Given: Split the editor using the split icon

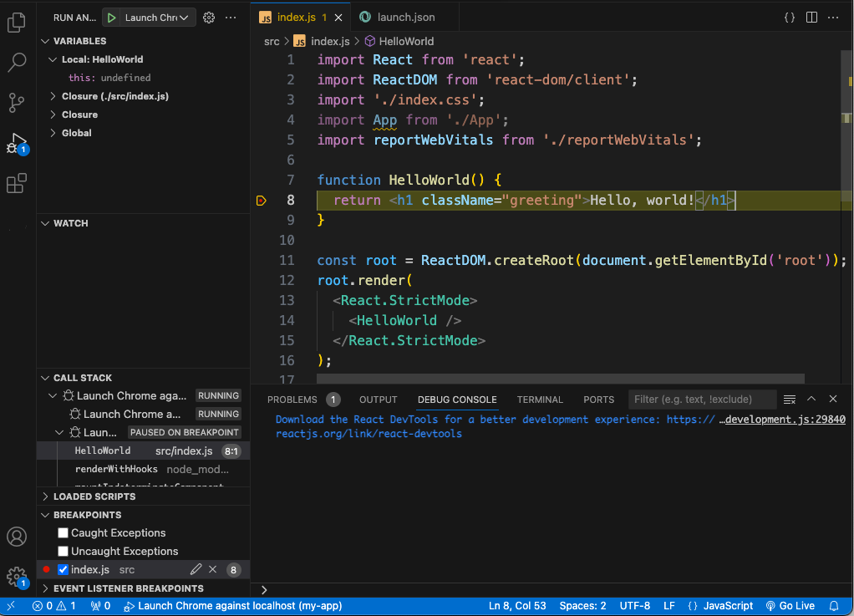Looking at the screenshot, I should tap(811, 16).
